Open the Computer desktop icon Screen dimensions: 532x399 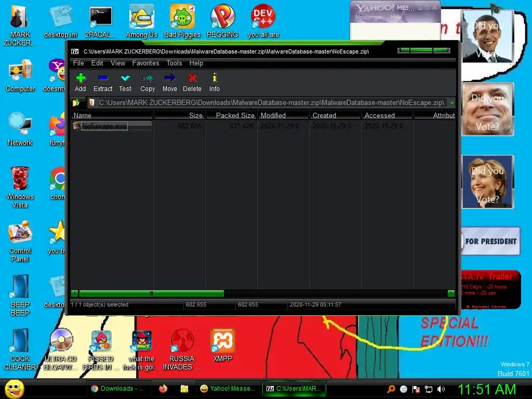[x=20, y=75]
